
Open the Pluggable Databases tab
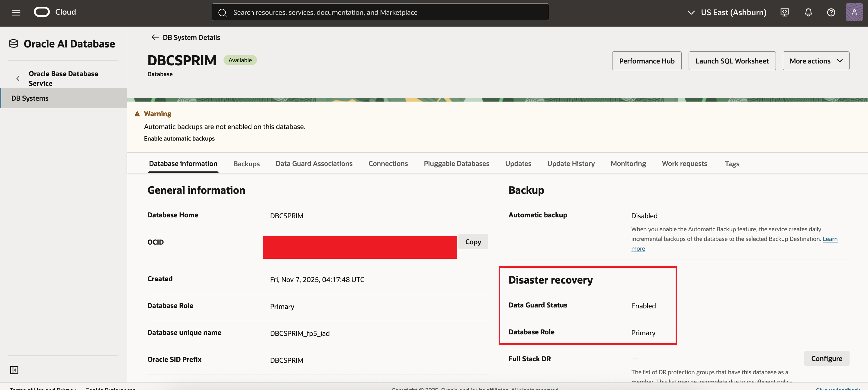click(x=456, y=164)
